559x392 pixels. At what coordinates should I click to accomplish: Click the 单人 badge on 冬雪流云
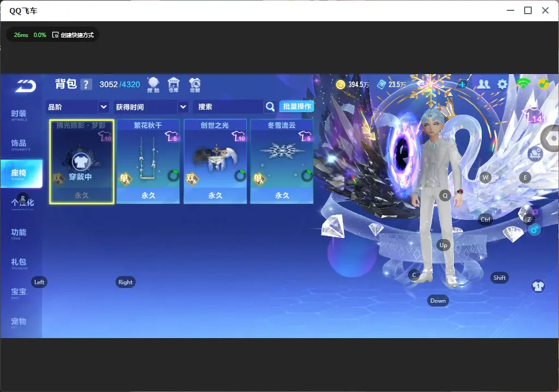point(259,179)
